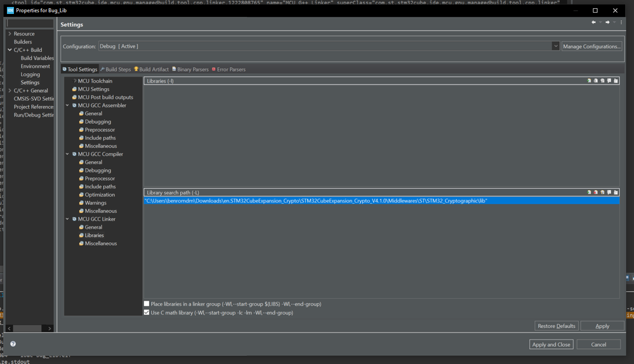The height and width of the screenshot is (364, 634).
Task: Click Manage Configurations button
Action: pyautogui.click(x=591, y=46)
